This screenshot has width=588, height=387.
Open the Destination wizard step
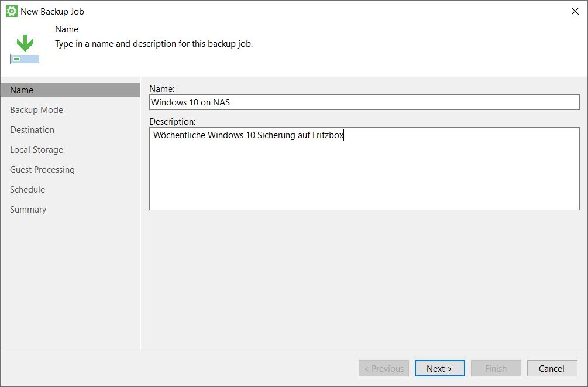pyautogui.click(x=32, y=130)
